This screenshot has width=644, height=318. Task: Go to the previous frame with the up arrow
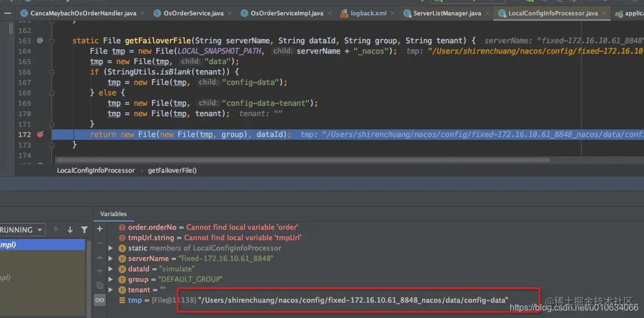[56, 230]
